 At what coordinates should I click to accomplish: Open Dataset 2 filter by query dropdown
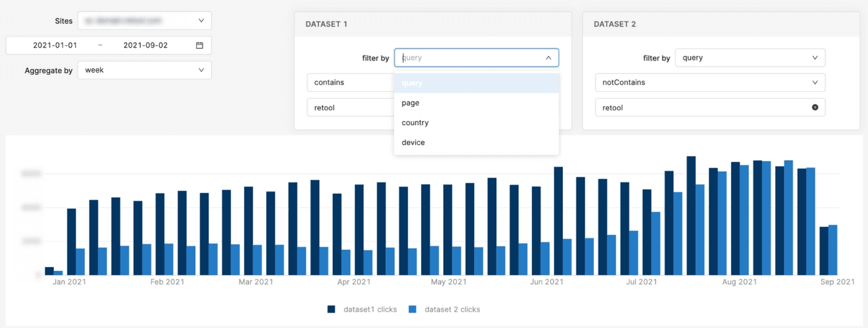(750, 58)
